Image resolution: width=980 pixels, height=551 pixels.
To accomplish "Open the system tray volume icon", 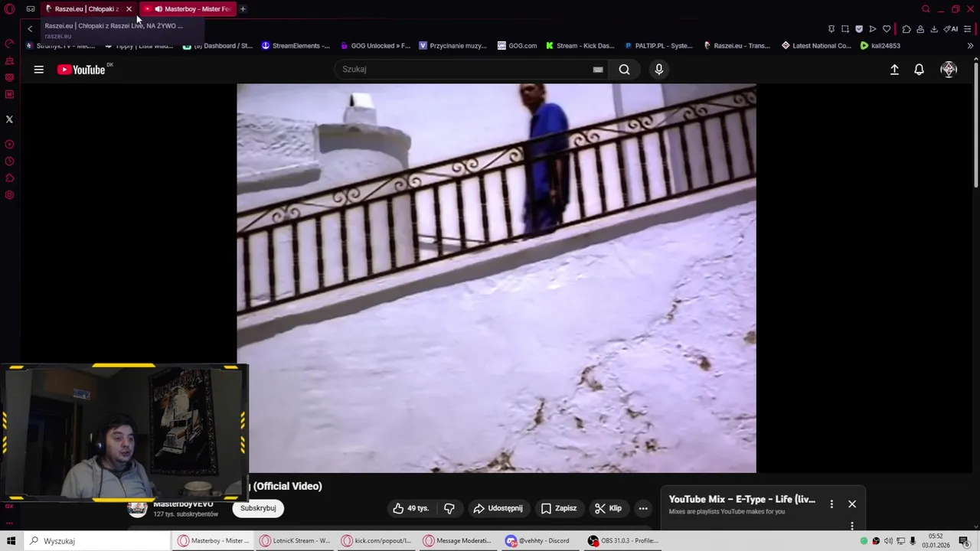I will click(x=888, y=541).
